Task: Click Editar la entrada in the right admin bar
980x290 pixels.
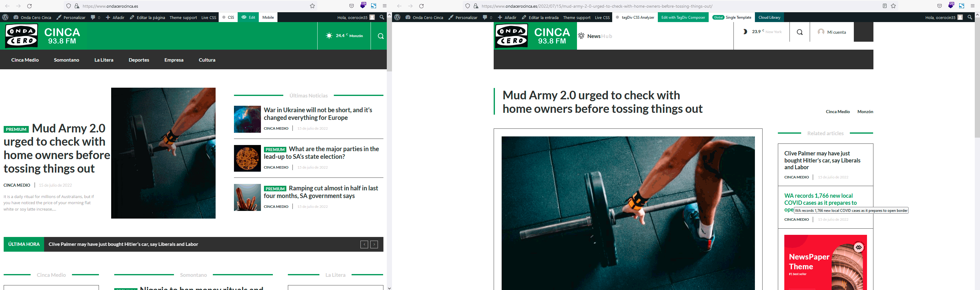Action: click(x=540, y=17)
